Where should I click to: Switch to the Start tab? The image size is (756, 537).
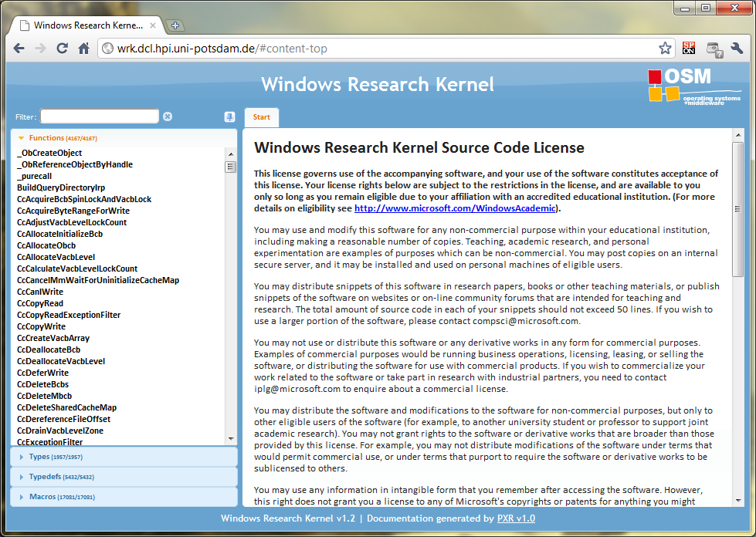[x=261, y=117]
